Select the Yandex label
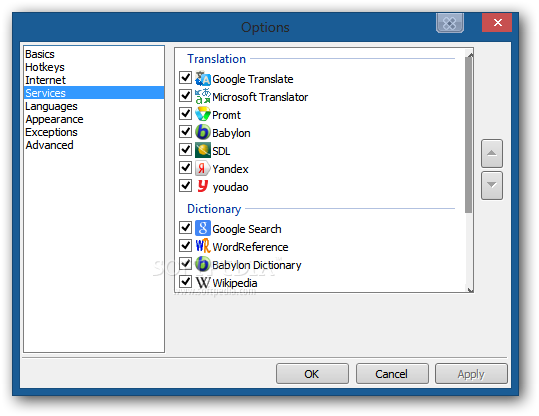539x416 pixels. point(230,169)
